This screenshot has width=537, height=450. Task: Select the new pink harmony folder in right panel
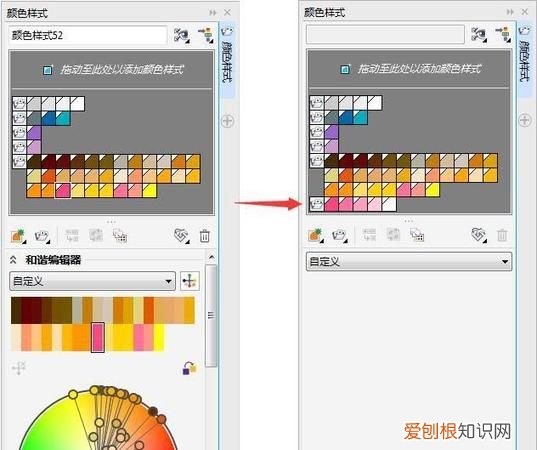pos(317,204)
